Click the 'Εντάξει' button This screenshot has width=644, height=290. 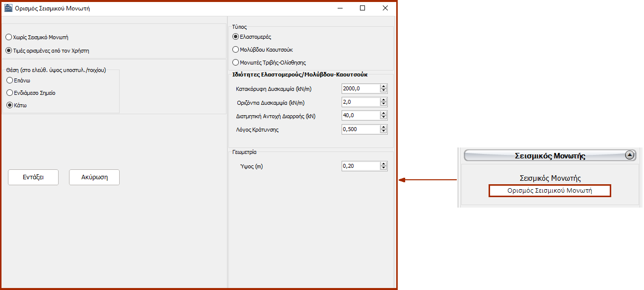[33, 177]
